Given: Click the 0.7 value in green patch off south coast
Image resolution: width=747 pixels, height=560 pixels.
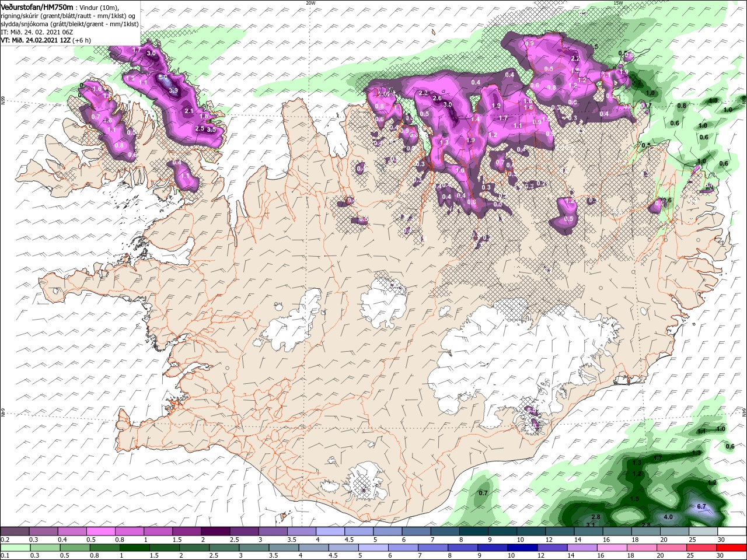Looking at the screenshot, I should (x=483, y=493).
